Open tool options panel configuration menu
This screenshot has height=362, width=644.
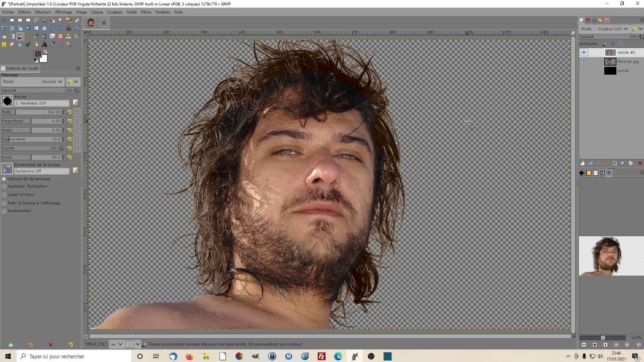click(77, 68)
